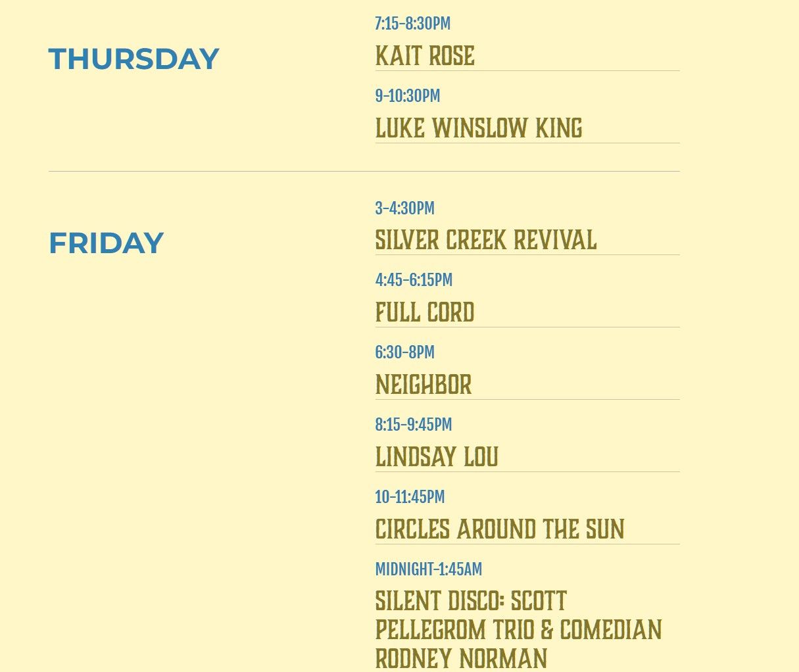Open Circles Around the Sun listing
Image resolution: width=799 pixels, height=672 pixels.
[499, 530]
